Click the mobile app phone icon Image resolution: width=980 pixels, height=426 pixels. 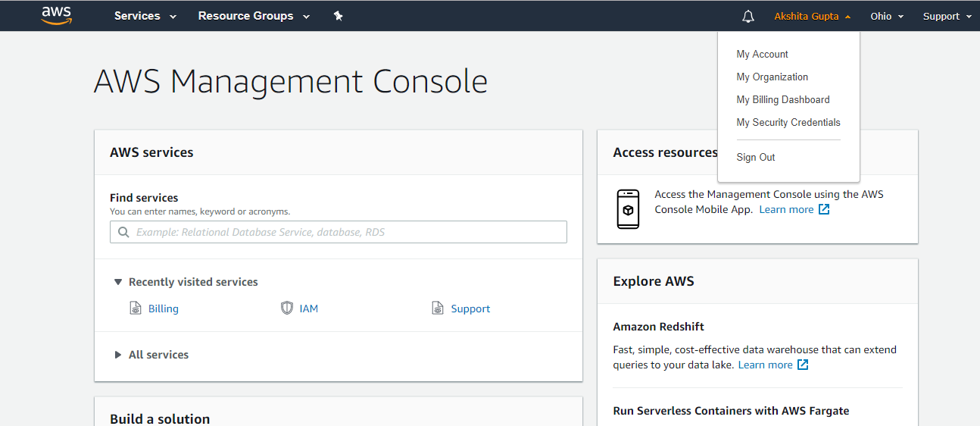[x=628, y=209]
